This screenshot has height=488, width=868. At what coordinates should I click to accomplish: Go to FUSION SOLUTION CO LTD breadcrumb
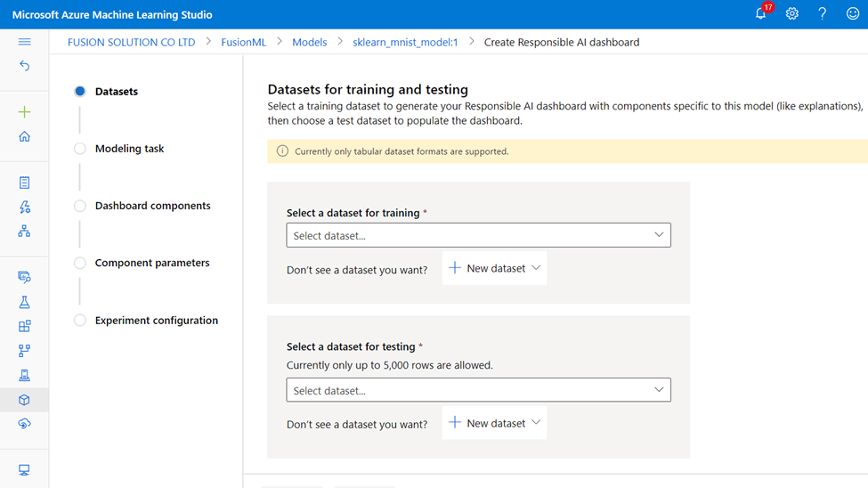[131, 42]
